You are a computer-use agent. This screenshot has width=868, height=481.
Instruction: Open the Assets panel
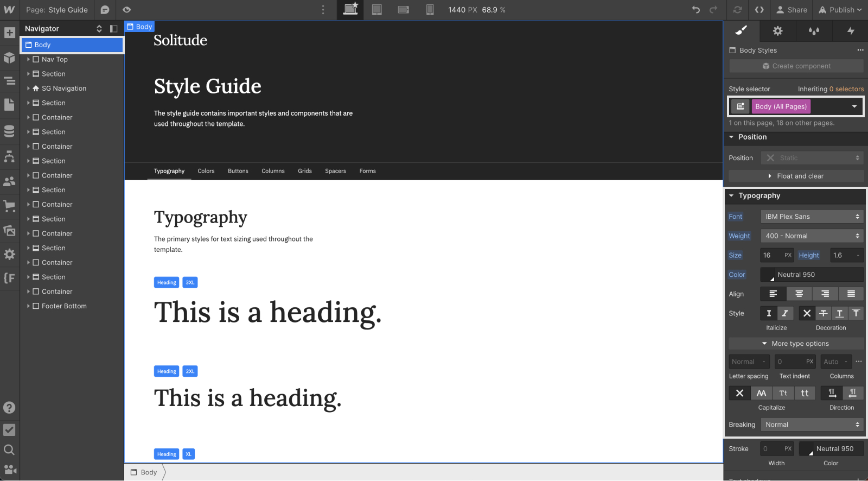point(9,230)
